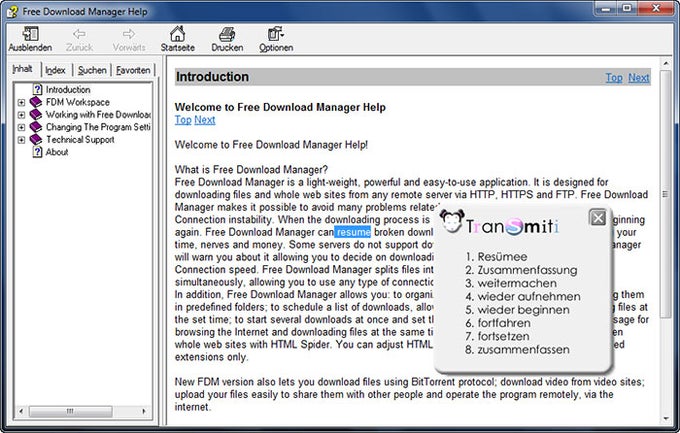Select Technical Support tree item
Image resolution: width=680 pixels, height=433 pixels.
click(80, 140)
